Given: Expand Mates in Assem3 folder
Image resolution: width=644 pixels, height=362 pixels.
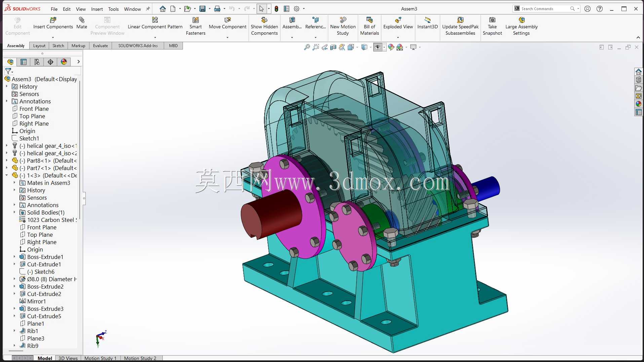Looking at the screenshot, I should pyautogui.click(x=14, y=183).
